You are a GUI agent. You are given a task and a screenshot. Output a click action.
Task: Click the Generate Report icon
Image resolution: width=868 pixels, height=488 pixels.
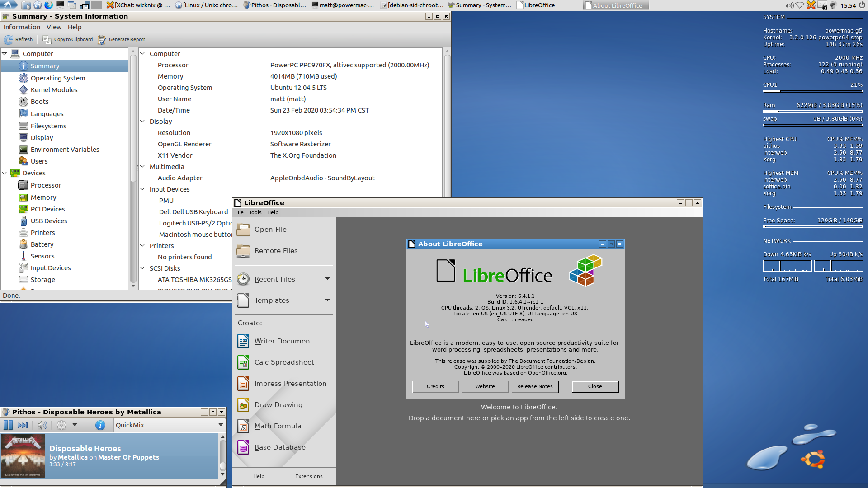coord(102,40)
